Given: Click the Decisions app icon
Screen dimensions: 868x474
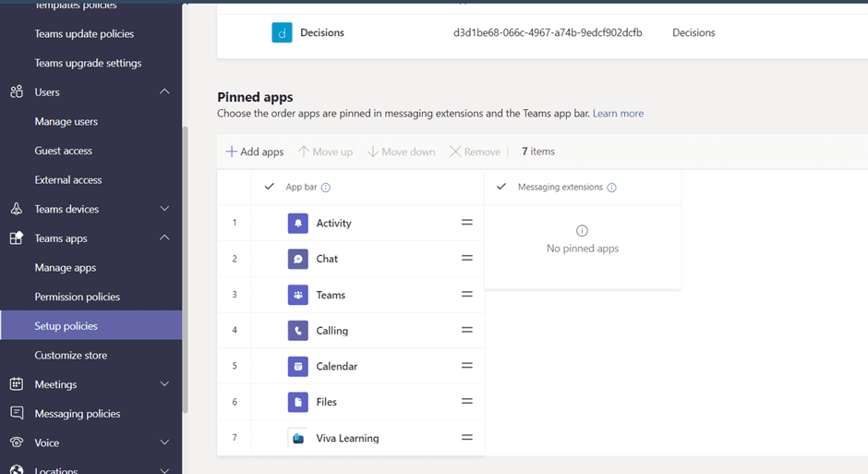Looking at the screenshot, I should point(282,32).
